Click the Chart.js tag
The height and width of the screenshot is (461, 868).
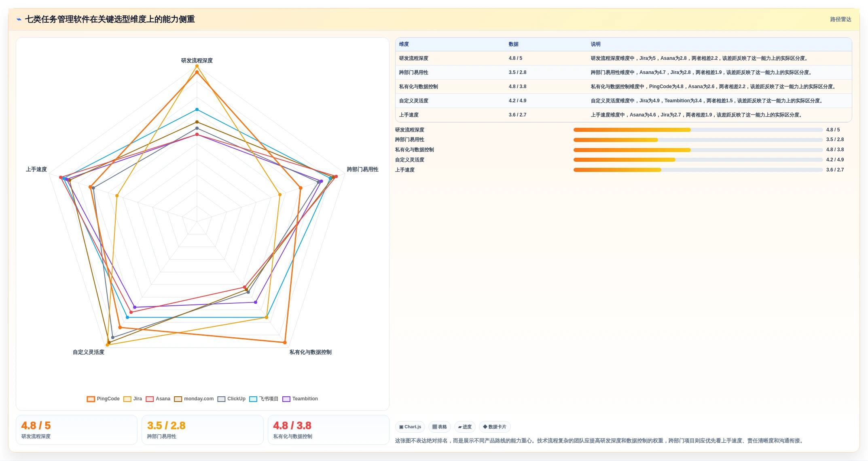[x=410, y=427]
